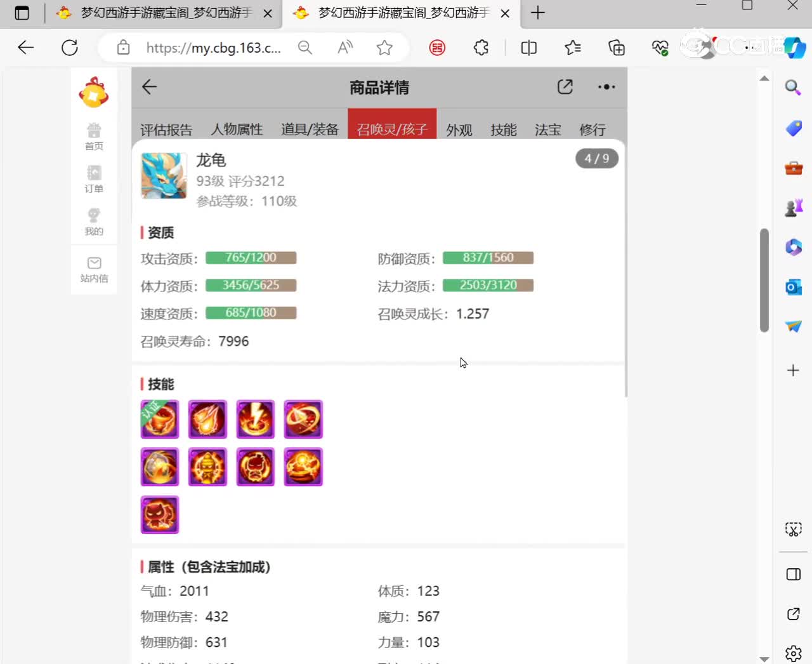
Task: Click the page scrollbar down arrow
Action: tap(764, 659)
